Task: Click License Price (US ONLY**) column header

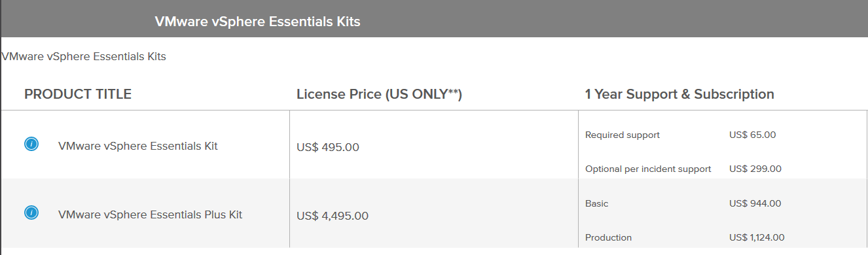Action: tap(380, 94)
